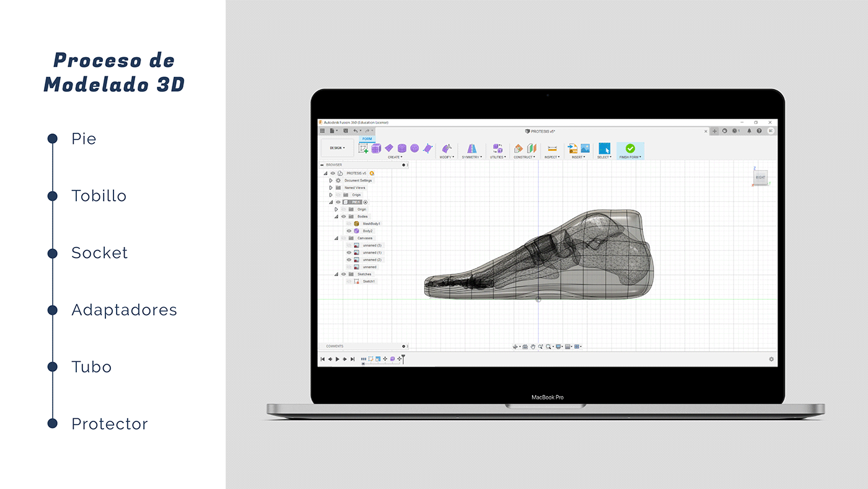Click the timeline end marker
This screenshot has width=868, height=489.
coord(403,358)
